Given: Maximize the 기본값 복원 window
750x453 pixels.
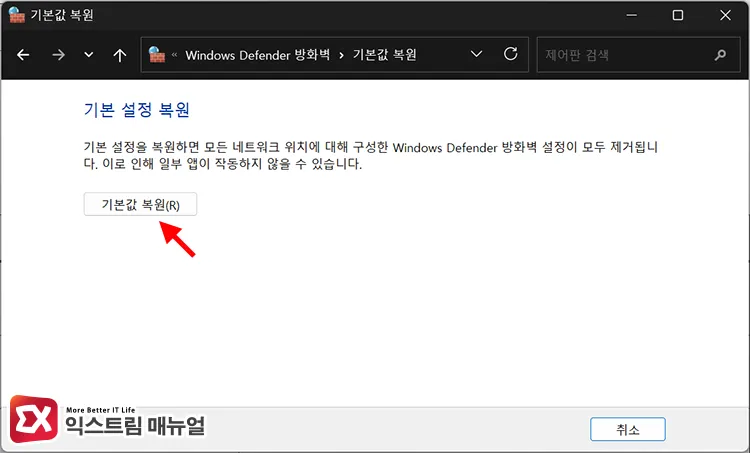Looking at the screenshot, I should [678, 15].
